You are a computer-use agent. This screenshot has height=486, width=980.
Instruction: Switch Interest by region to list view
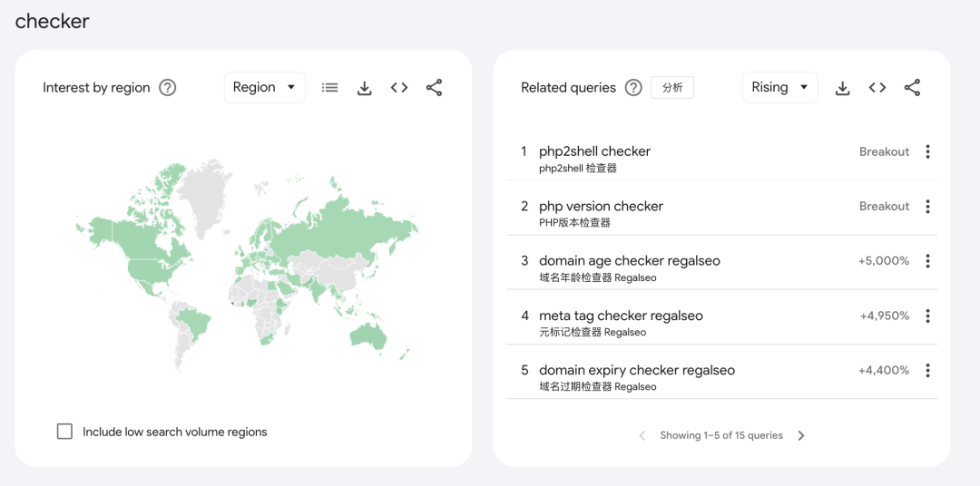click(330, 87)
